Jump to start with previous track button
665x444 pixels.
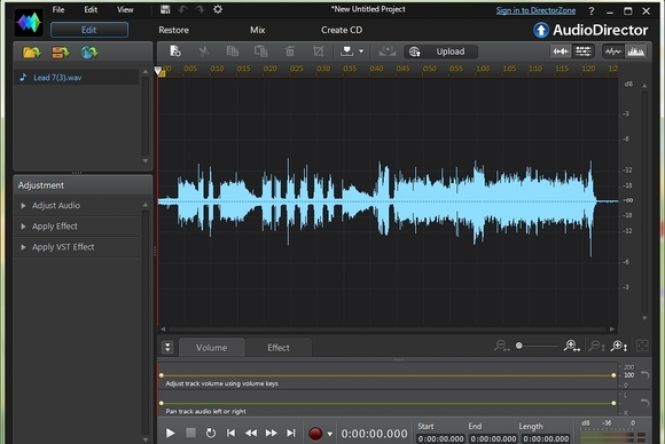(x=231, y=433)
